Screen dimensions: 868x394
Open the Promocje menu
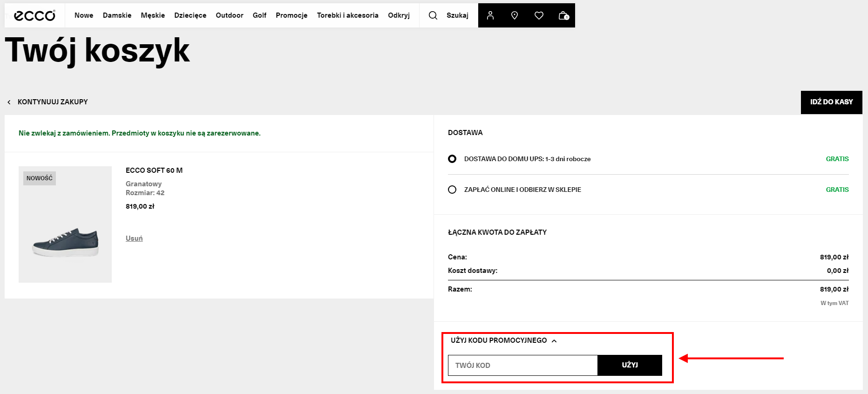coord(292,15)
